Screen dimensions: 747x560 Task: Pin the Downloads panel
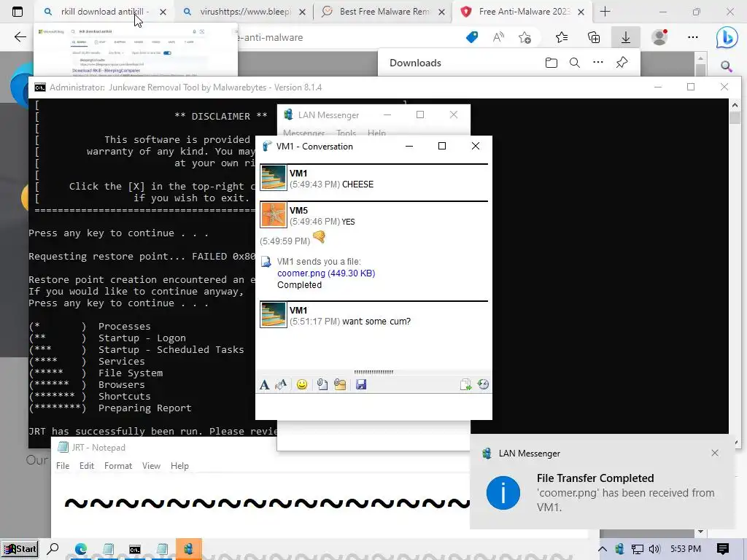(622, 63)
